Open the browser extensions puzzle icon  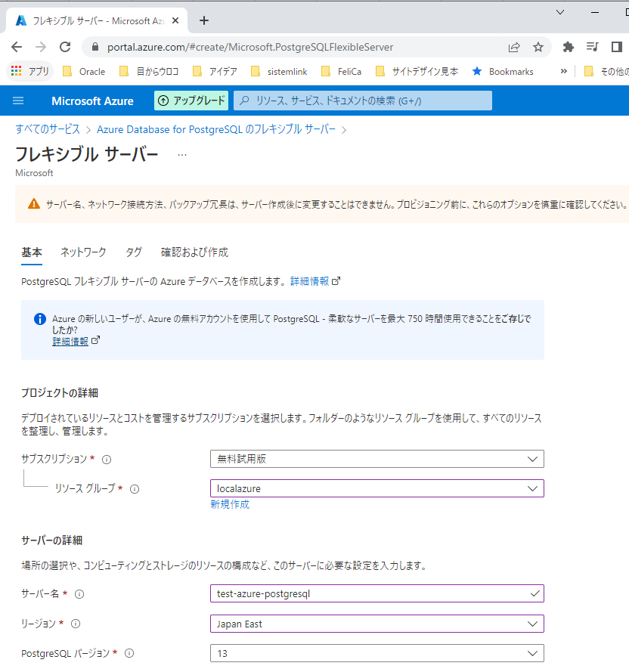568,46
